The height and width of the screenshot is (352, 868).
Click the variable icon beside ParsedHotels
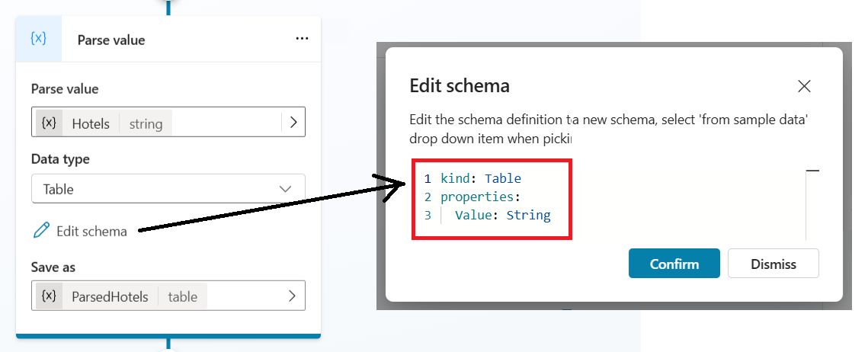(x=49, y=296)
